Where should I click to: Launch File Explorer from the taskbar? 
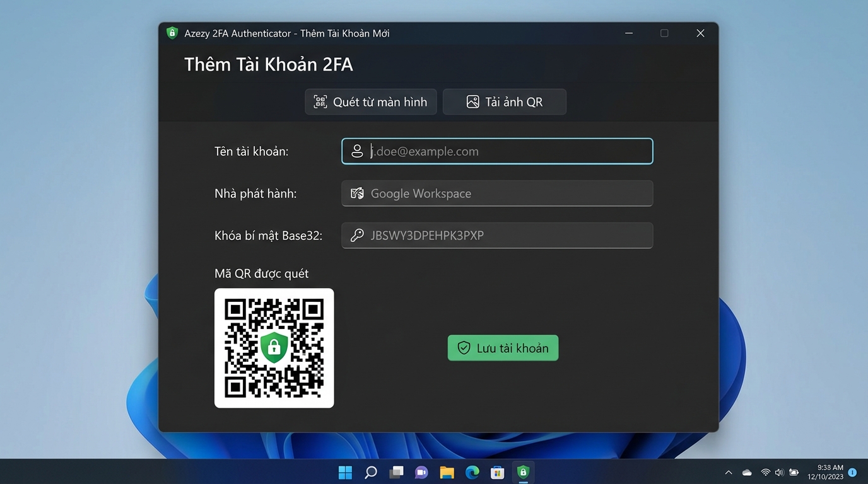pyautogui.click(x=447, y=472)
